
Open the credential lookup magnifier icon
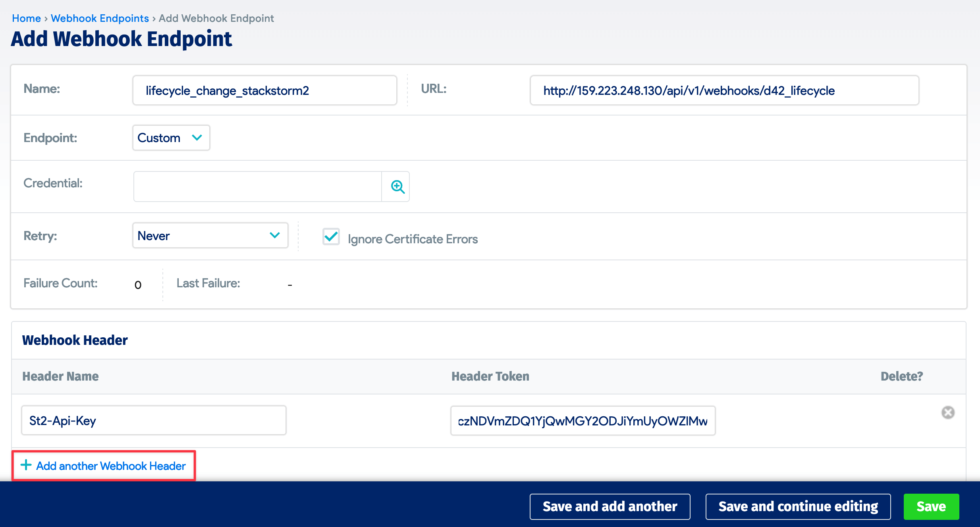coord(397,187)
